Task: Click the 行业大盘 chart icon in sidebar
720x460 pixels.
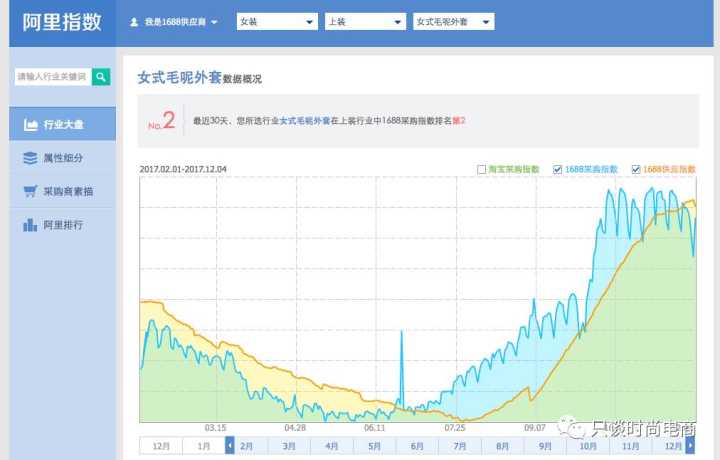Action: [x=30, y=125]
